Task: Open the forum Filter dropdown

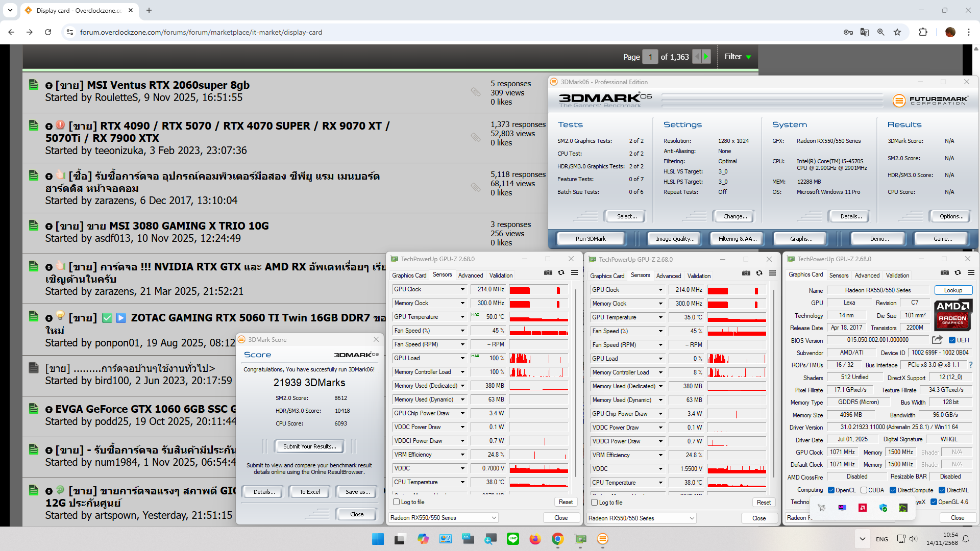Action: pyautogui.click(x=738, y=57)
